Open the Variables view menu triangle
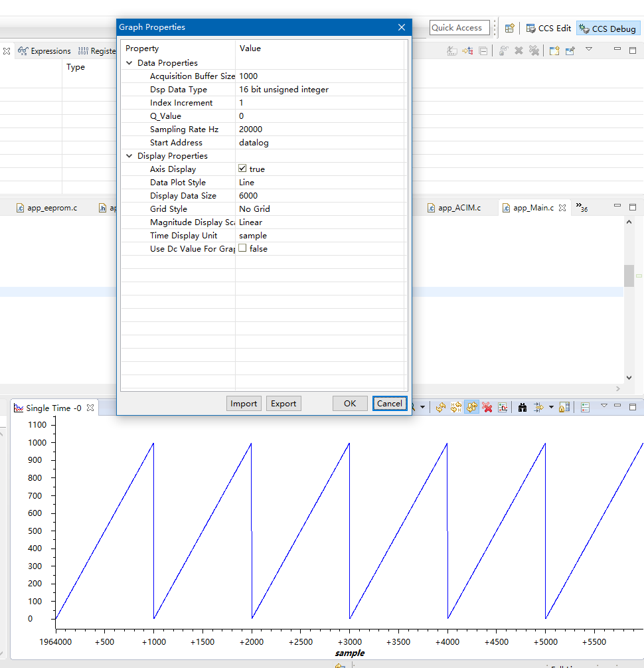644x668 pixels. coord(589,49)
